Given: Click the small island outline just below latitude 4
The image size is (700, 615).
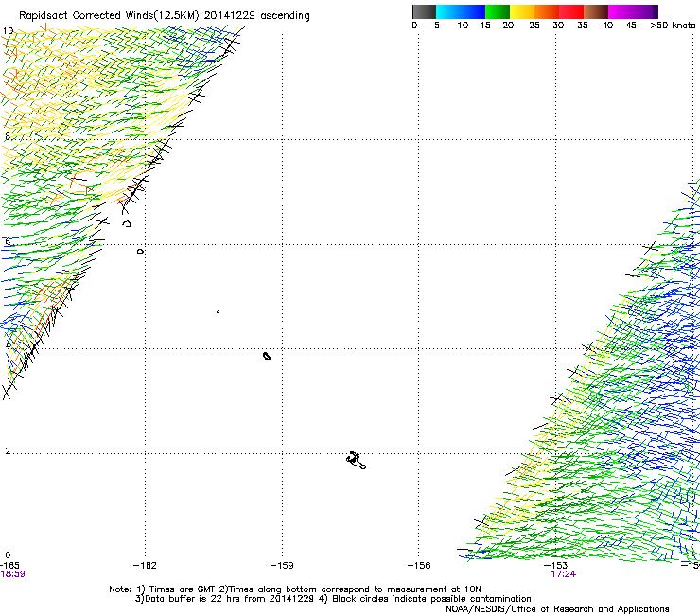Looking at the screenshot, I should pyautogui.click(x=267, y=356).
